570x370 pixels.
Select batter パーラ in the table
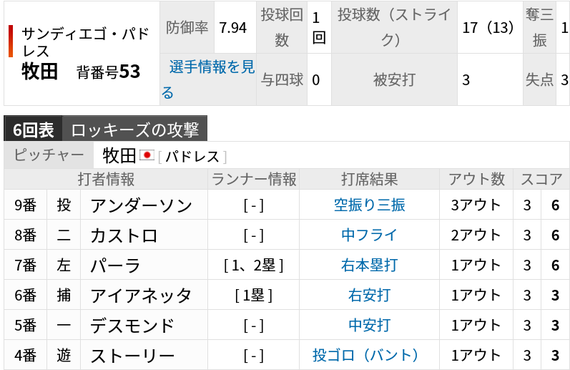click(115, 265)
